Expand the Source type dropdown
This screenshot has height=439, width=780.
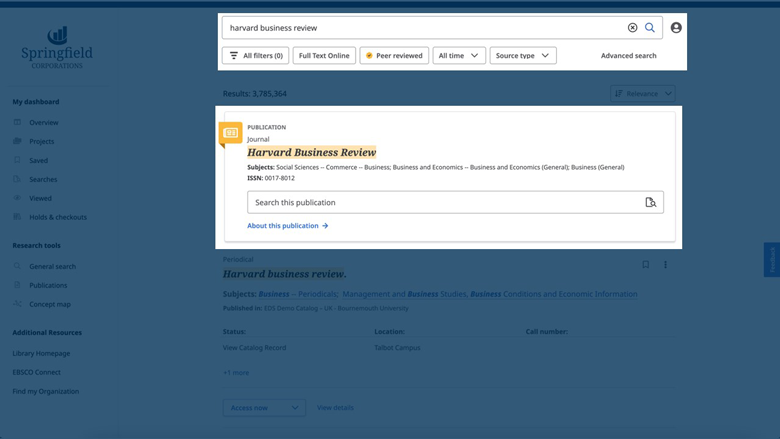click(x=523, y=56)
